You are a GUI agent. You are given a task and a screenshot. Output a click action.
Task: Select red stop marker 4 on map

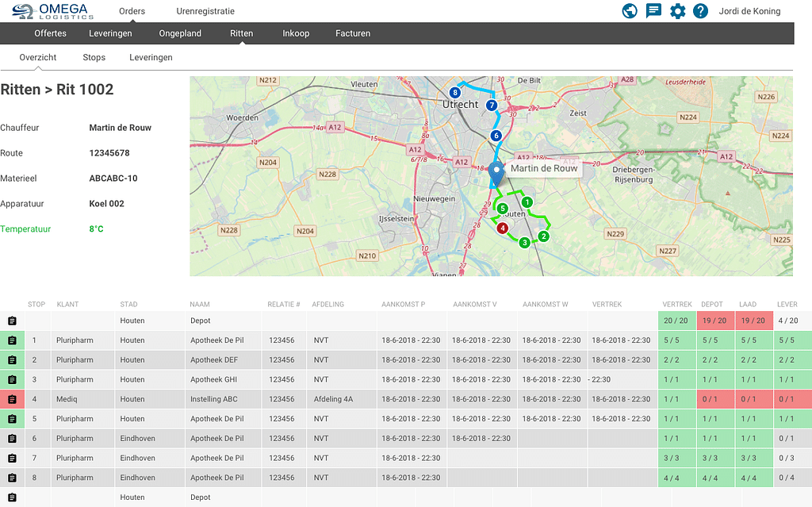pyautogui.click(x=502, y=229)
